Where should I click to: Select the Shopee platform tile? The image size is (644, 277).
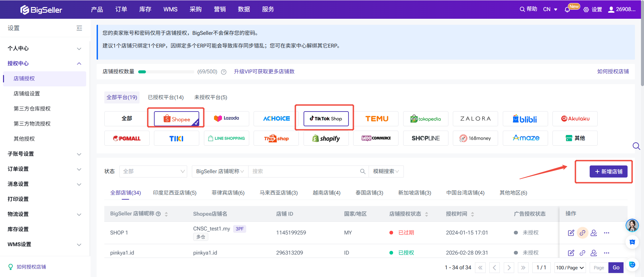click(x=176, y=119)
